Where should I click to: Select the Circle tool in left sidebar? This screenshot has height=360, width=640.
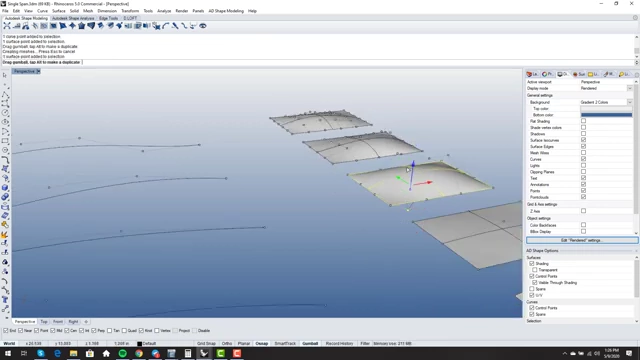(x=5, y=113)
